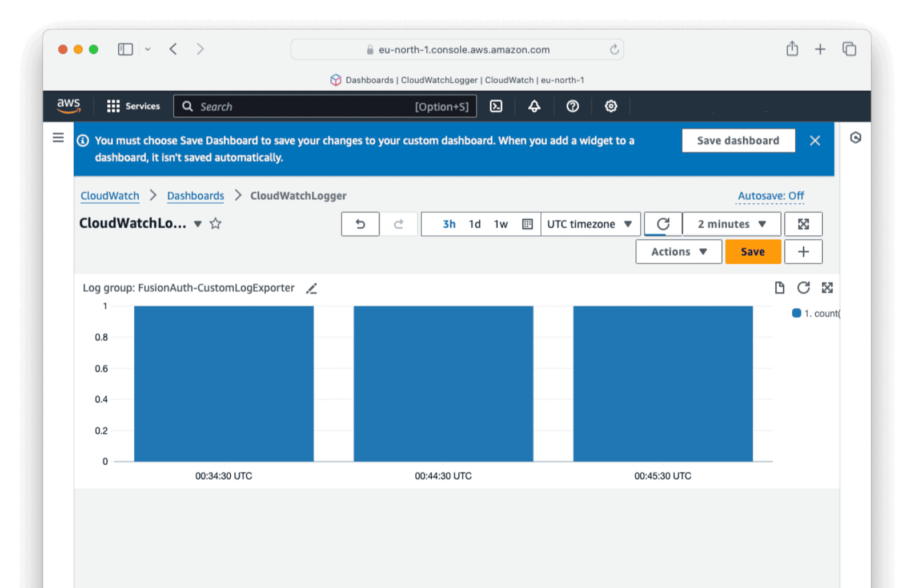Open Safari share menu

coord(792,49)
